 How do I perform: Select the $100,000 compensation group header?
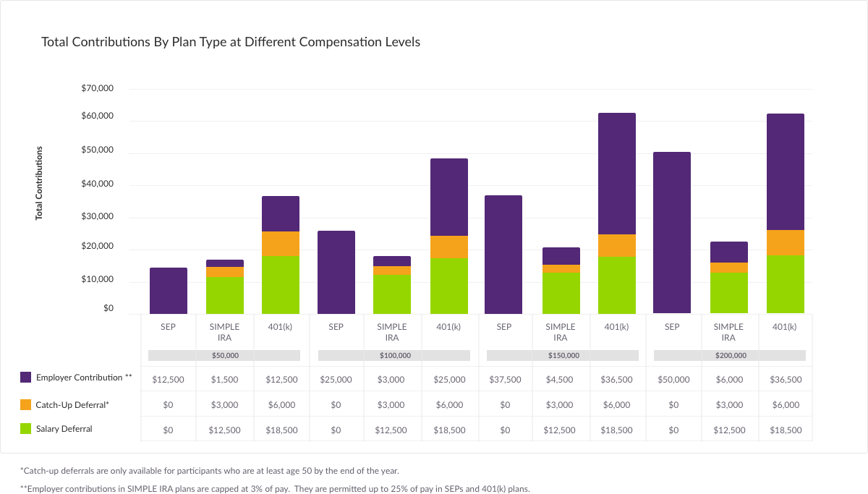394,356
